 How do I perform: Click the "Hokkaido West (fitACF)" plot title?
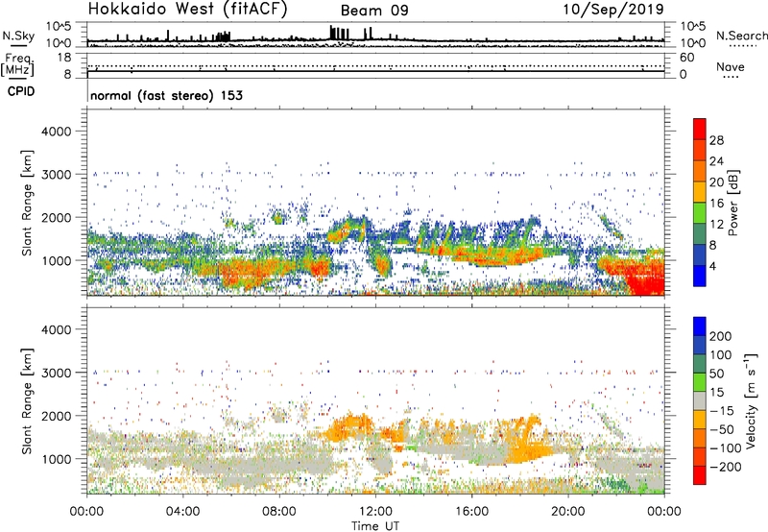click(x=187, y=9)
